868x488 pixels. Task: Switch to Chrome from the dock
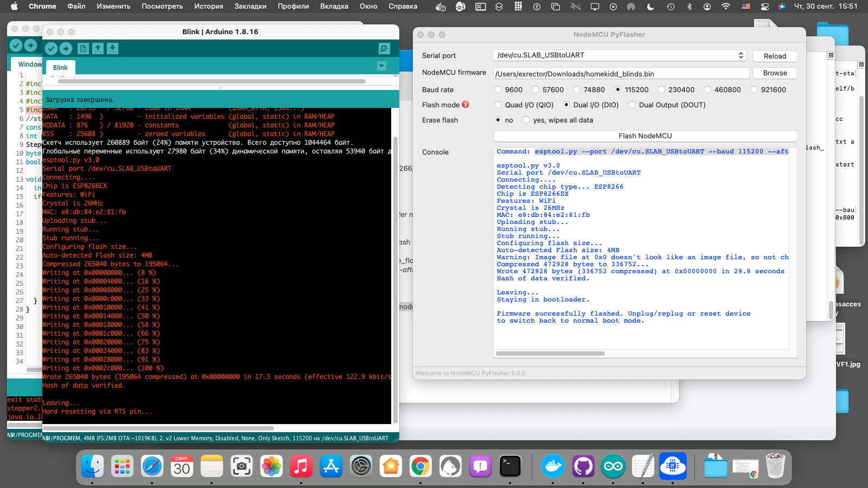[420, 466]
